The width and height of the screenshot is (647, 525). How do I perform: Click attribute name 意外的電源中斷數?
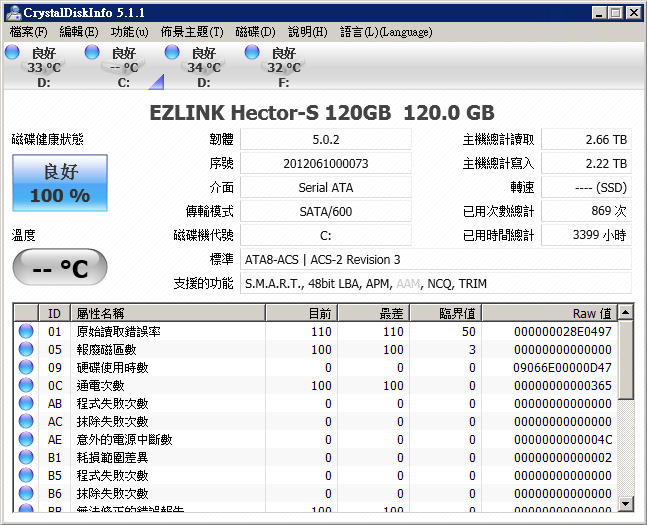pyautogui.click(x=124, y=439)
